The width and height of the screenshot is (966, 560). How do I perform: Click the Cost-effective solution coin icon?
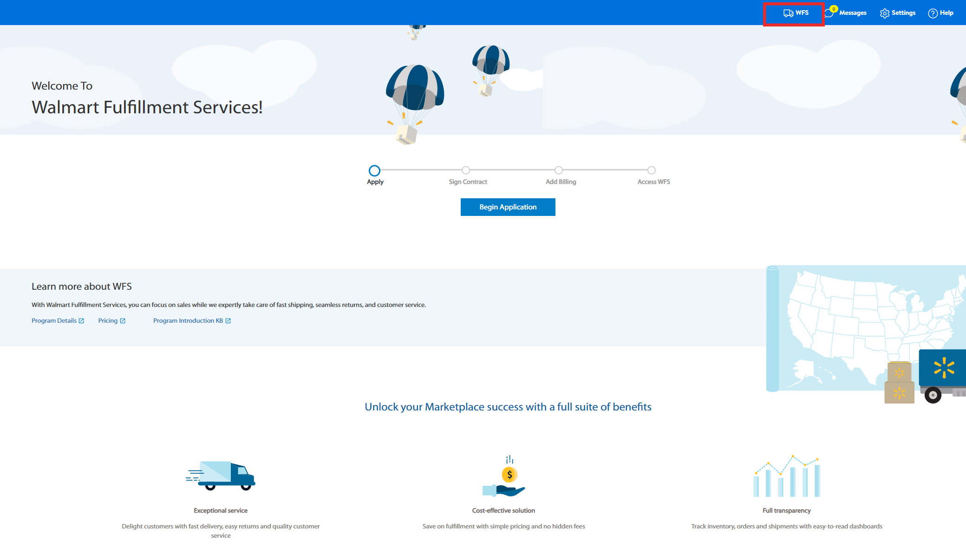(x=509, y=475)
